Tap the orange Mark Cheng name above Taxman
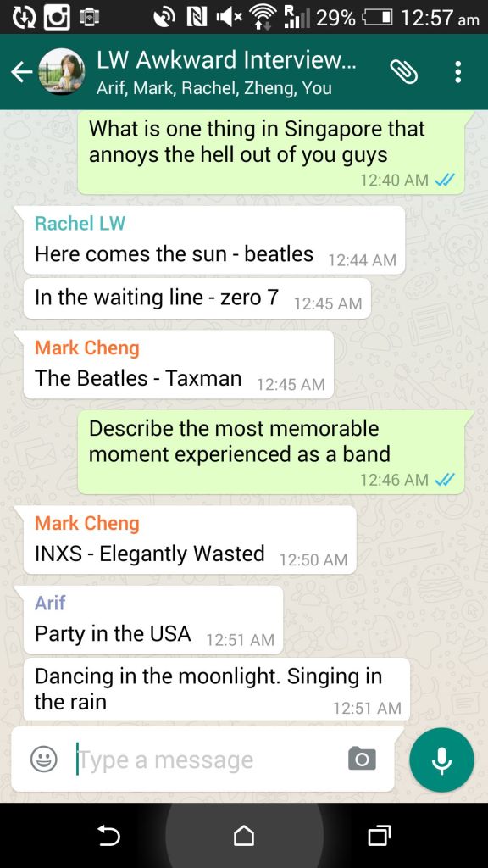Image resolution: width=488 pixels, height=868 pixels. click(87, 348)
